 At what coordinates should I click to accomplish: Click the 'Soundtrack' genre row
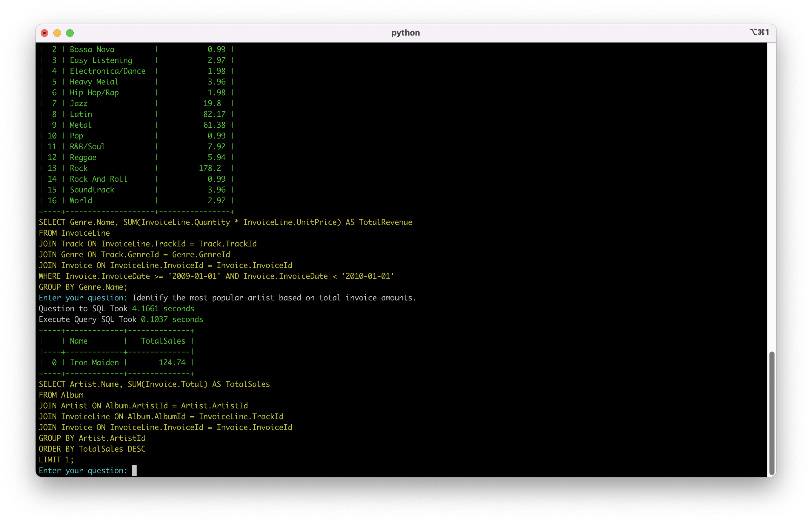(137, 190)
